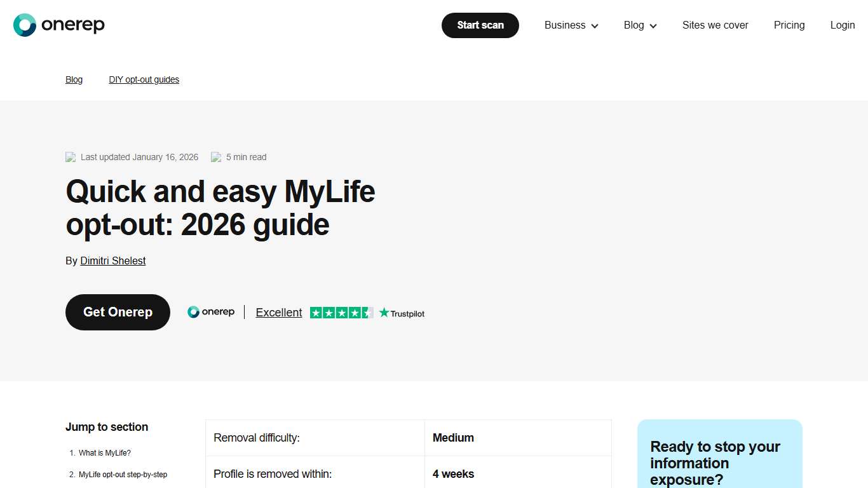The width and height of the screenshot is (868, 488).
Task: Click the Start scan button
Action: [x=480, y=25]
